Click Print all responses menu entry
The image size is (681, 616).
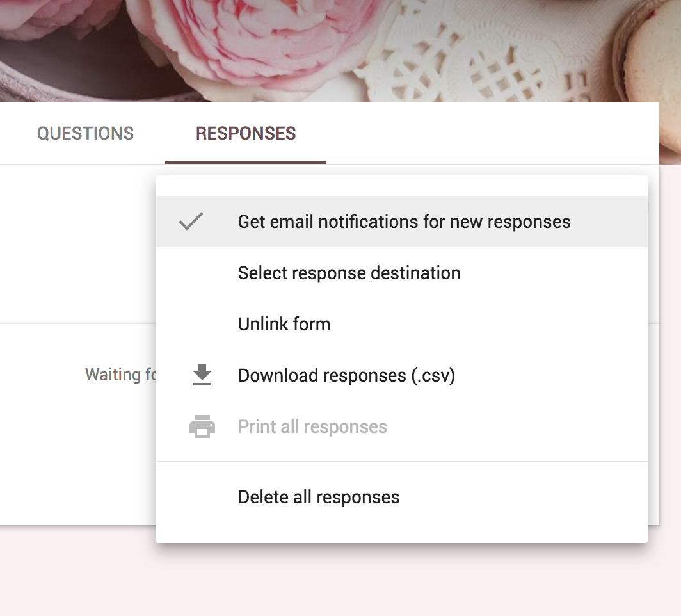312,426
